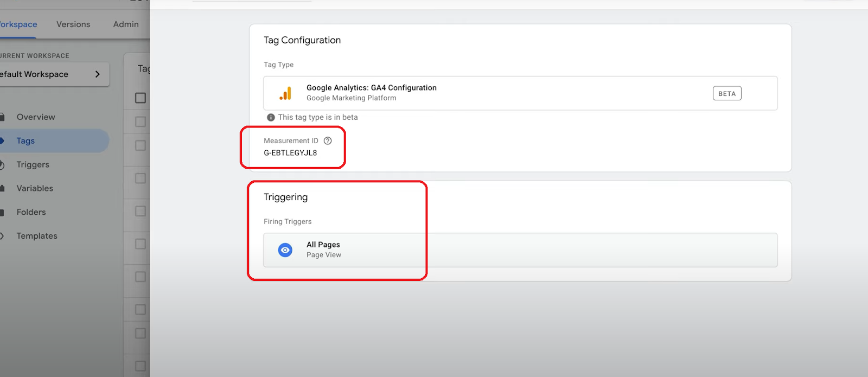This screenshot has width=868, height=377.
Task: Open Measurement ID help question mark
Action: (328, 140)
